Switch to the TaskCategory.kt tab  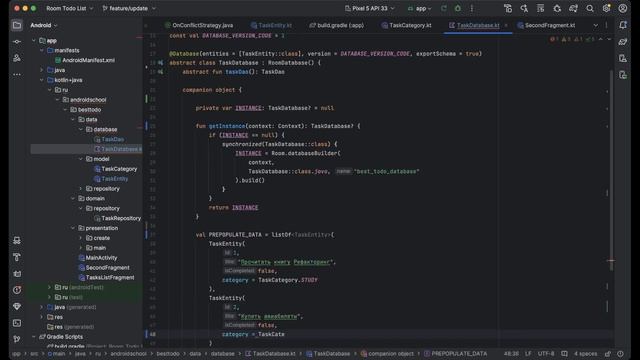407,25
